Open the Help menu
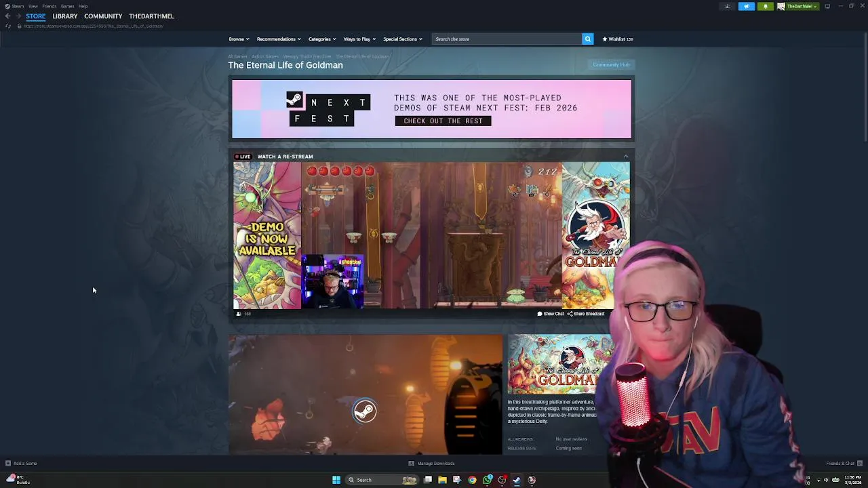This screenshot has height=488, width=868. pyautogui.click(x=83, y=6)
